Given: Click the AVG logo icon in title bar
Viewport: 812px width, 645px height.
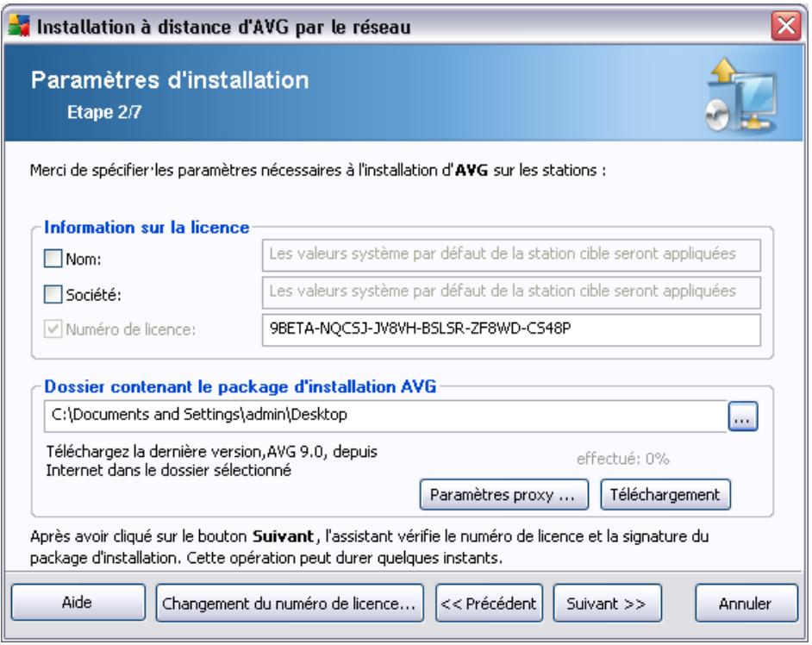Looking at the screenshot, I should (x=20, y=25).
